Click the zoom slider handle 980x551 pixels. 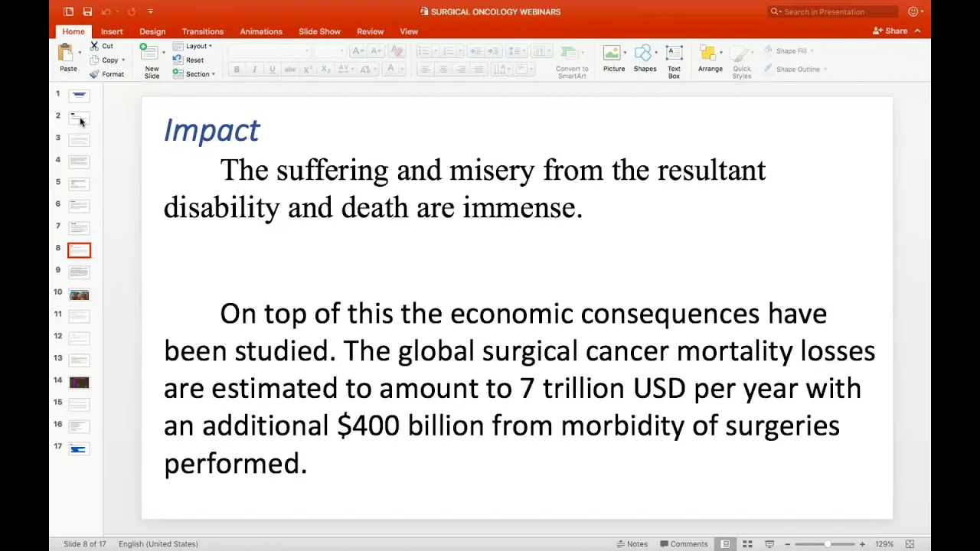click(827, 544)
